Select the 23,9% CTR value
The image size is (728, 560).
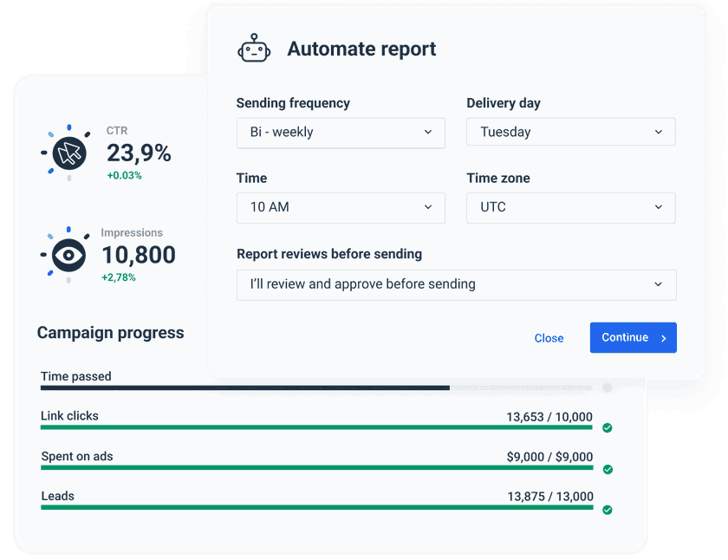(140, 152)
